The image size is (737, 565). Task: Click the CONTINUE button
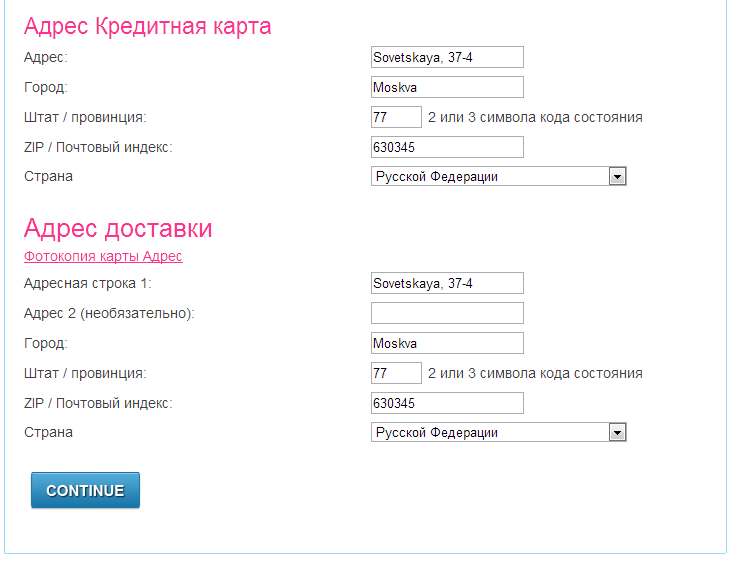[x=86, y=490]
